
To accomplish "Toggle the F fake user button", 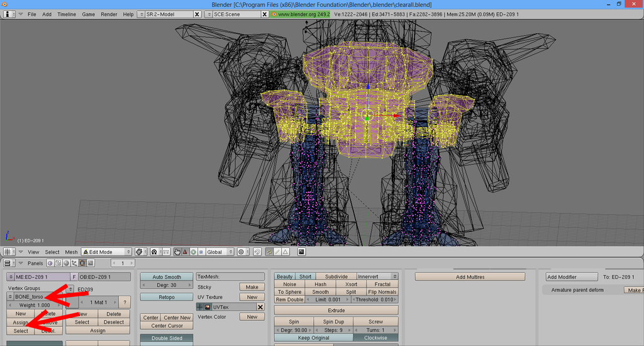I will click(74, 277).
